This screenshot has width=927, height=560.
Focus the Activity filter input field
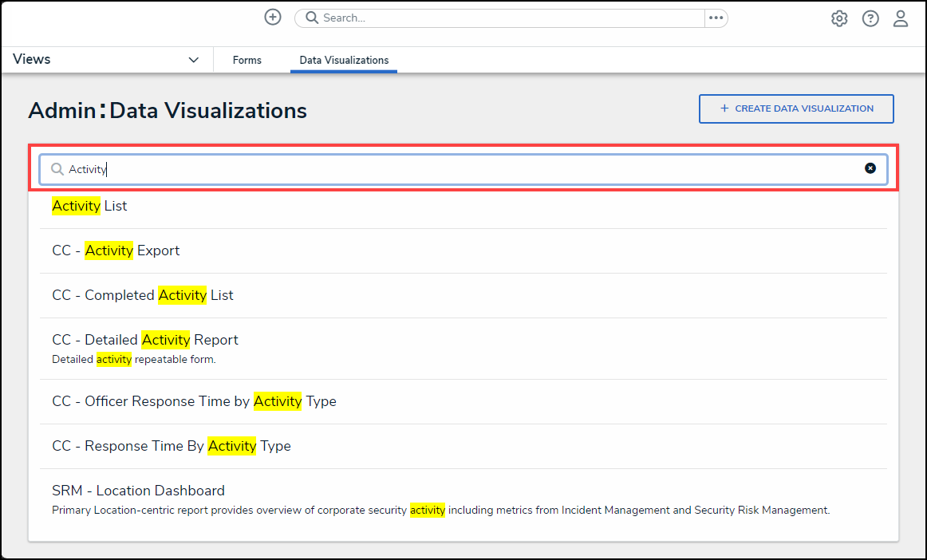coord(463,169)
